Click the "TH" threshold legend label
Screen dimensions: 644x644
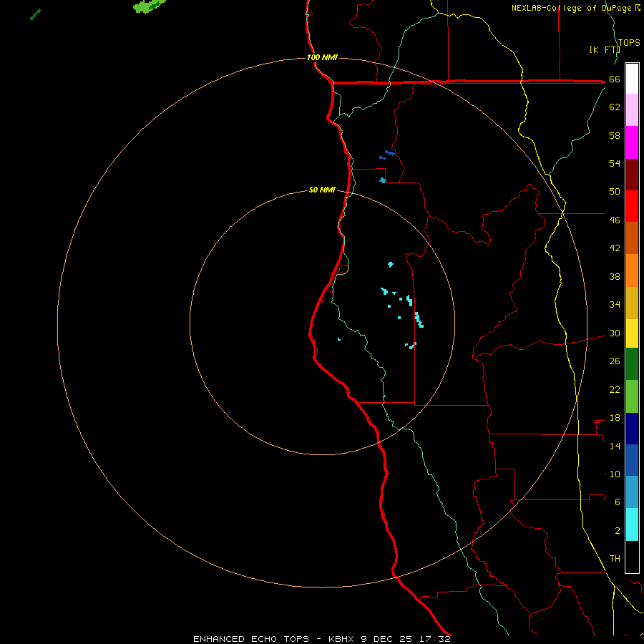point(615,559)
